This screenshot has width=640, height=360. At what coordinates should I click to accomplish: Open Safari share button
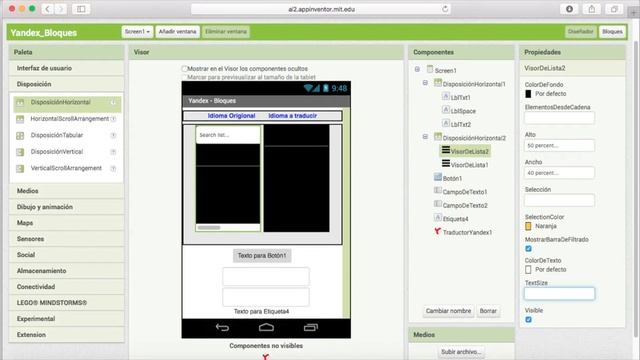point(591,9)
